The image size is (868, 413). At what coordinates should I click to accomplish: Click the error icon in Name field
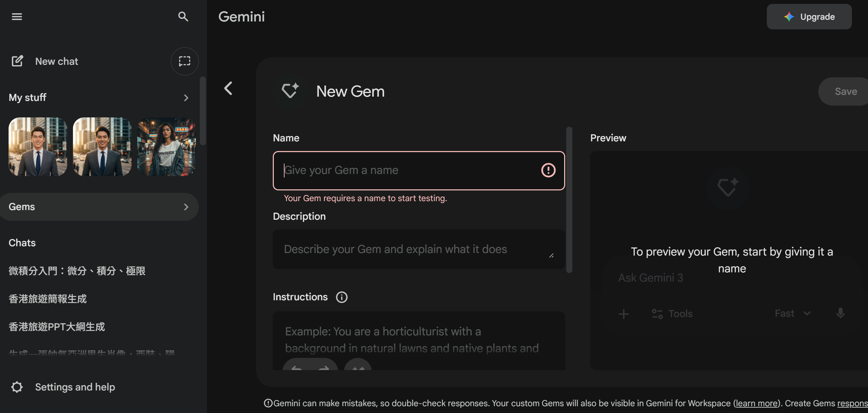548,171
